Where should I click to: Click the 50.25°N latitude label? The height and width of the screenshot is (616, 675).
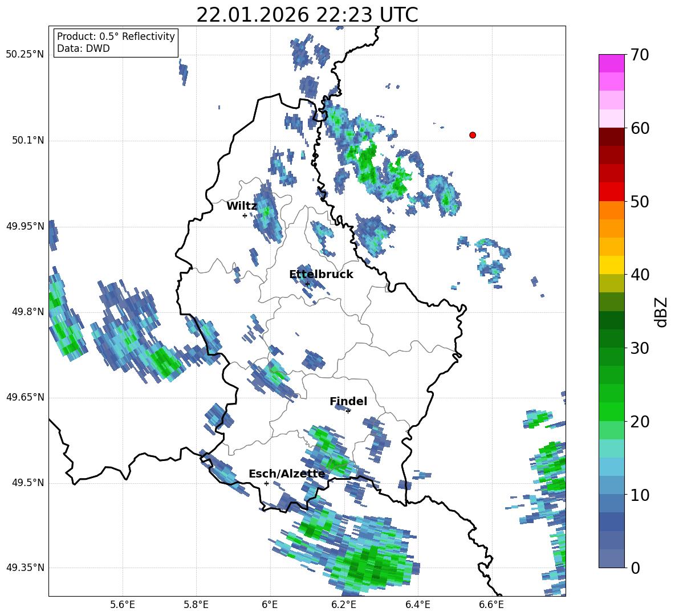pyautogui.click(x=25, y=55)
